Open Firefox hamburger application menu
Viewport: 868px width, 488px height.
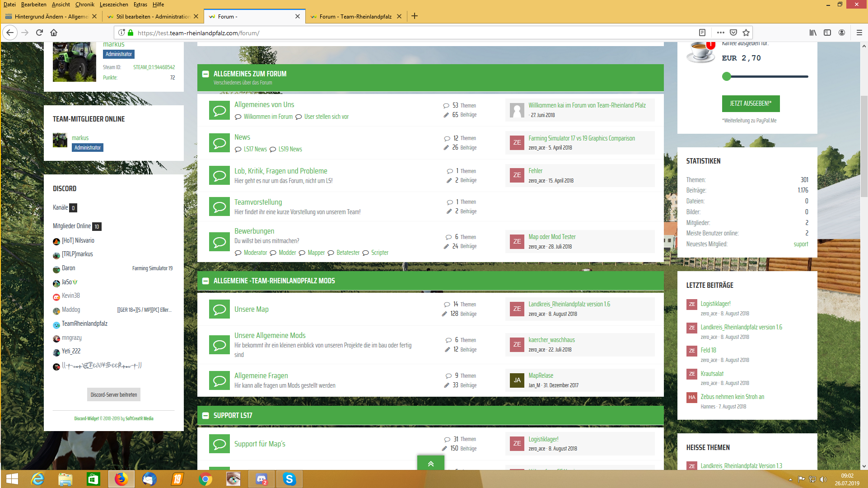[x=859, y=33]
